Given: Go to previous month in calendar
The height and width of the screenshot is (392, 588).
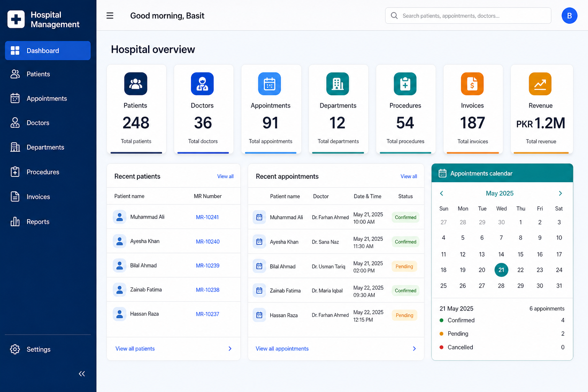Looking at the screenshot, I should [x=441, y=193].
